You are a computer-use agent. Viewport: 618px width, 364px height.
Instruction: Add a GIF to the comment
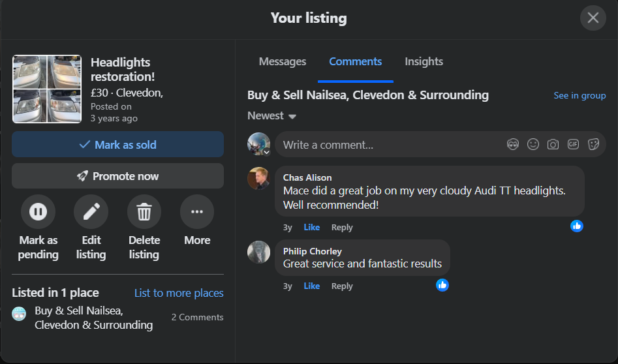[x=573, y=145]
